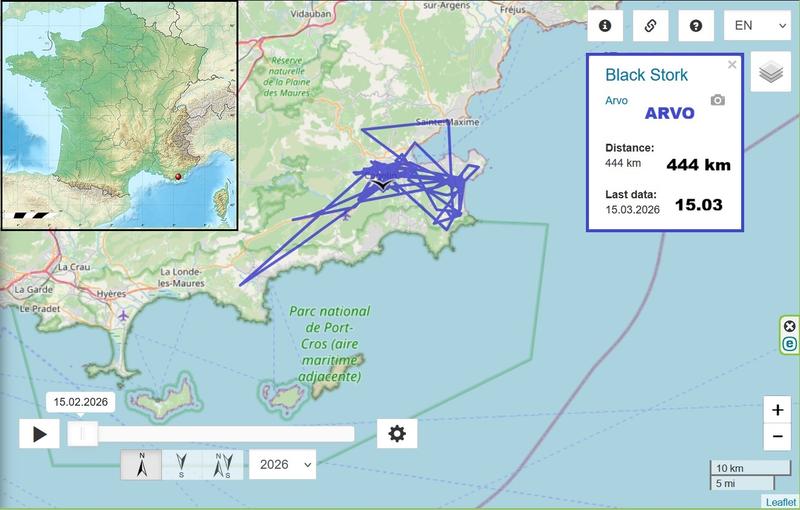
Task: Click the 10 km scale bar
Action: [749, 468]
